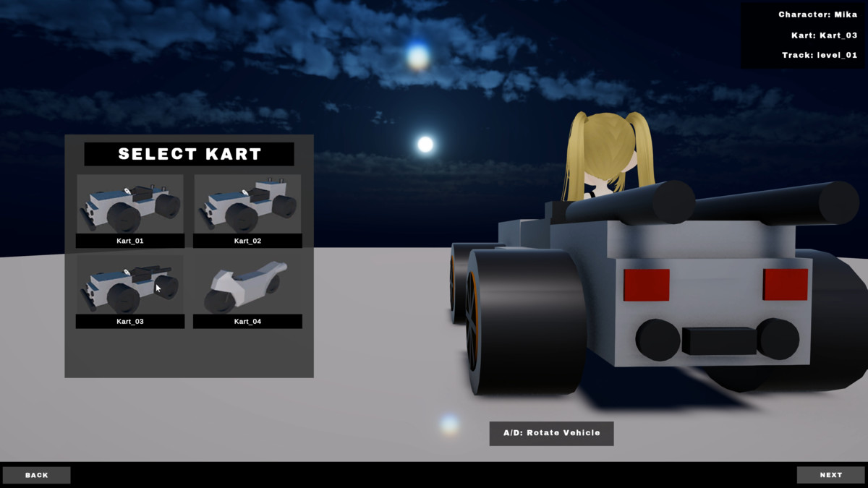Click the Character: Mika info entry

(x=816, y=12)
